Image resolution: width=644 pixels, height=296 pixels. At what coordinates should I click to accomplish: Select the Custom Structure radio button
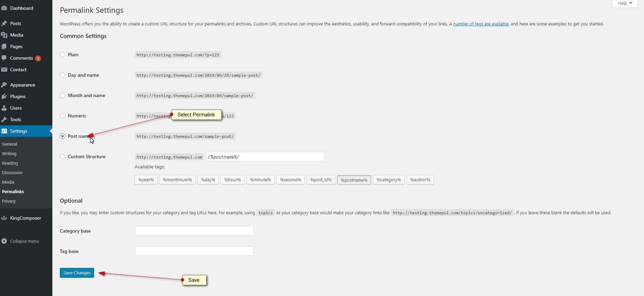pos(62,156)
